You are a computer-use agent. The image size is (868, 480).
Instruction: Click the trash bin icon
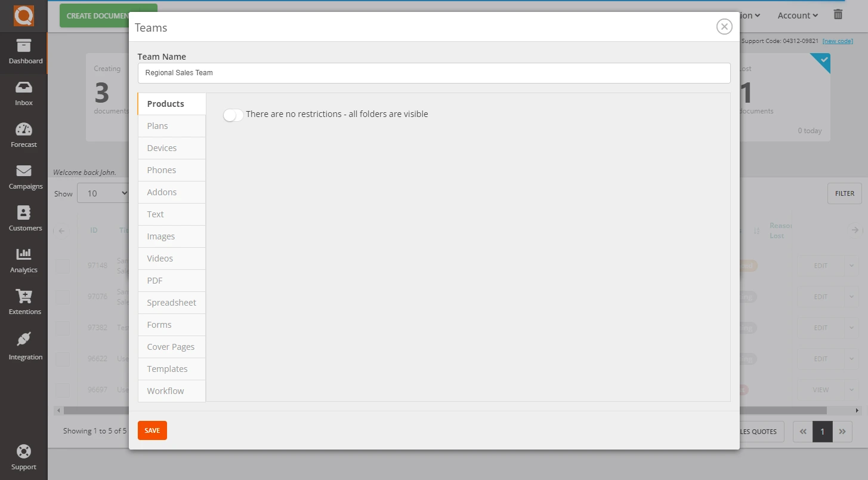pyautogui.click(x=838, y=15)
